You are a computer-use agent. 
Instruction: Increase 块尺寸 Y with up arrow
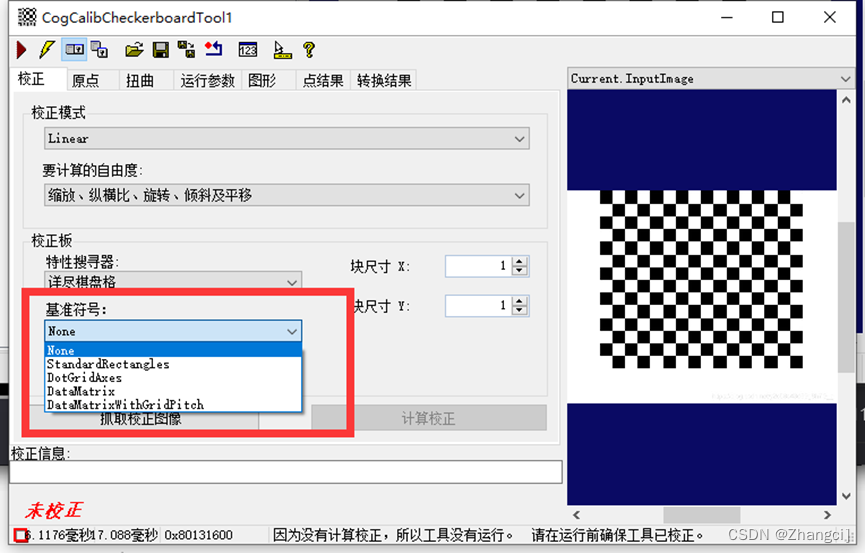[519, 301]
